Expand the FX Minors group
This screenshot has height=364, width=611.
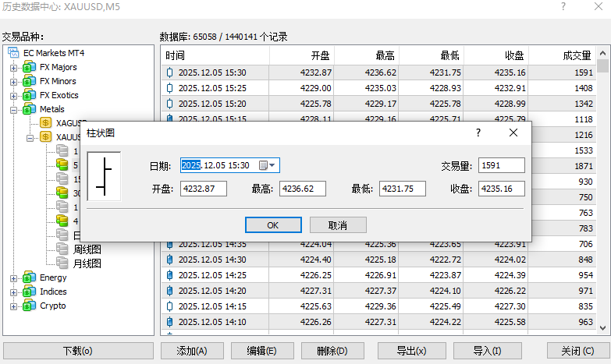tap(13, 81)
